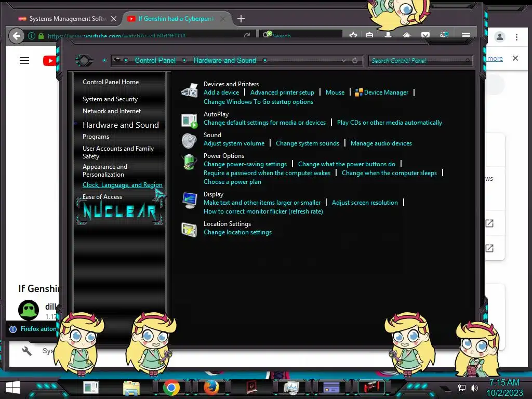Click the Control Panel breadcrumb
Viewport: 532px width, 399px height.
[x=155, y=61]
